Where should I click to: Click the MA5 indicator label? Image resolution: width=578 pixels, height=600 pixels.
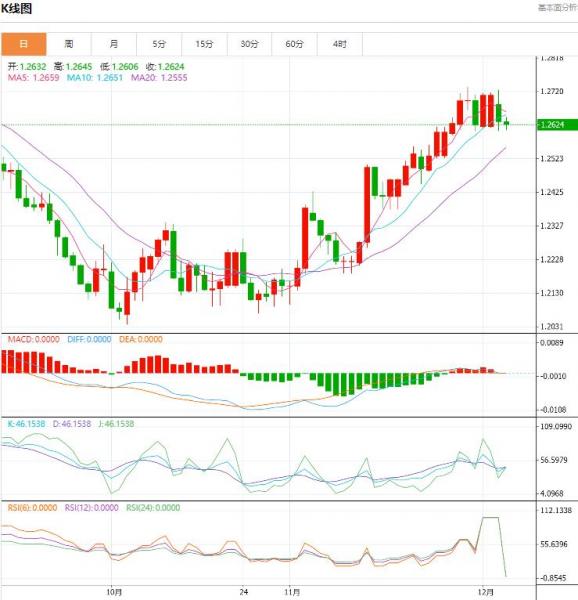33,78
